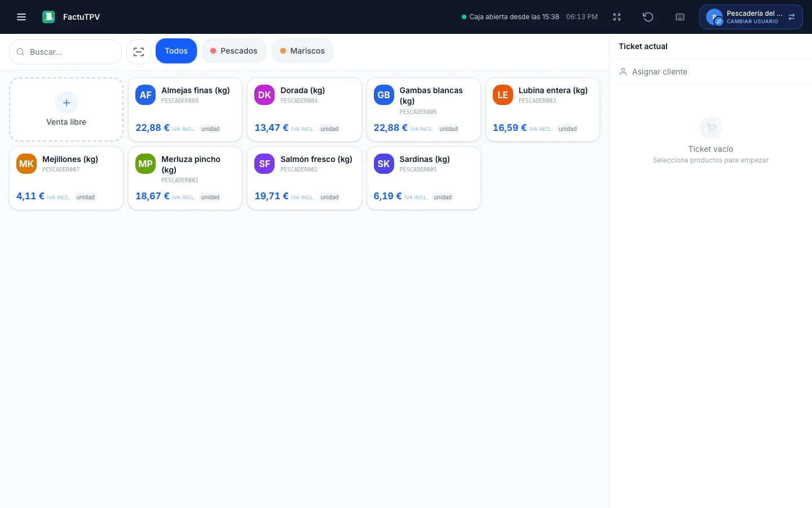Click the 6,19 € Sardinas price

[387, 196]
